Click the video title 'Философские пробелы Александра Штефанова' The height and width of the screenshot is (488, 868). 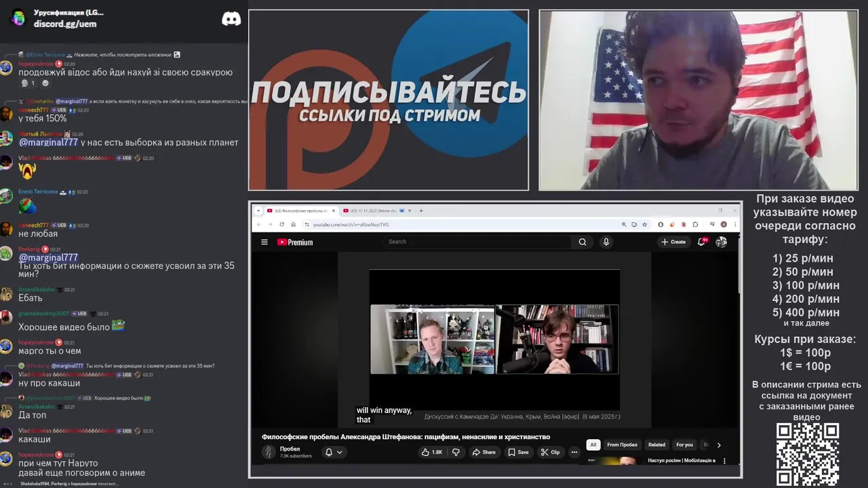(406, 437)
